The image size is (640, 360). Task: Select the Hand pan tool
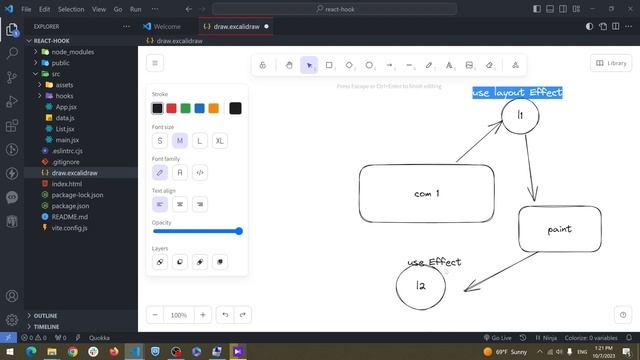coord(289,65)
